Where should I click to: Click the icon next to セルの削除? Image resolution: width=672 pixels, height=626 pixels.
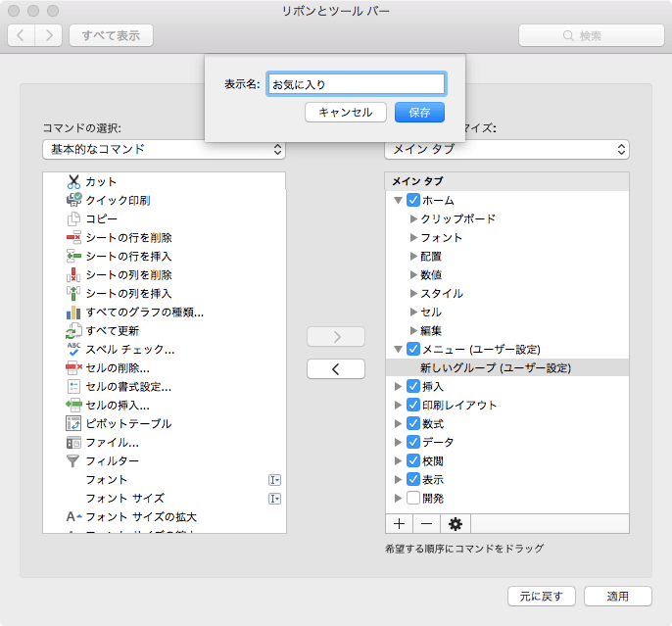(73, 368)
